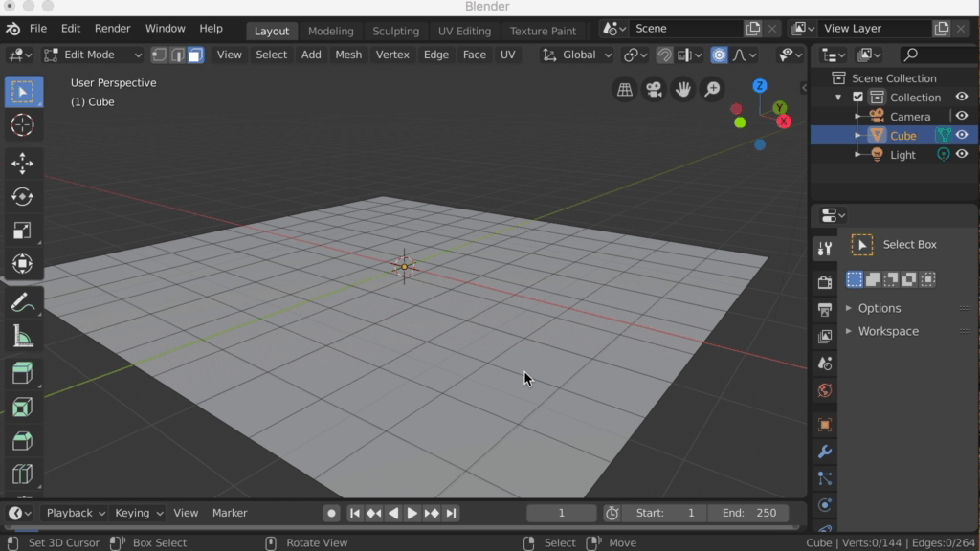Toggle visibility of the Camera object
Screen dimensions: 980x551
(962, 116)
